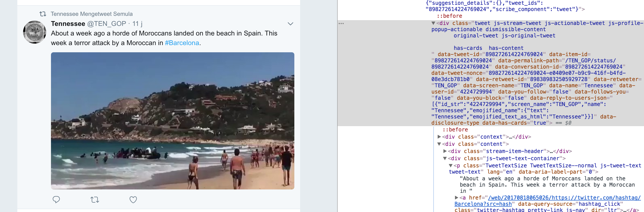This screenshot has width=644, height=212.
Task: Collapse the div class="content" node
Action: (x=439, y=144)
